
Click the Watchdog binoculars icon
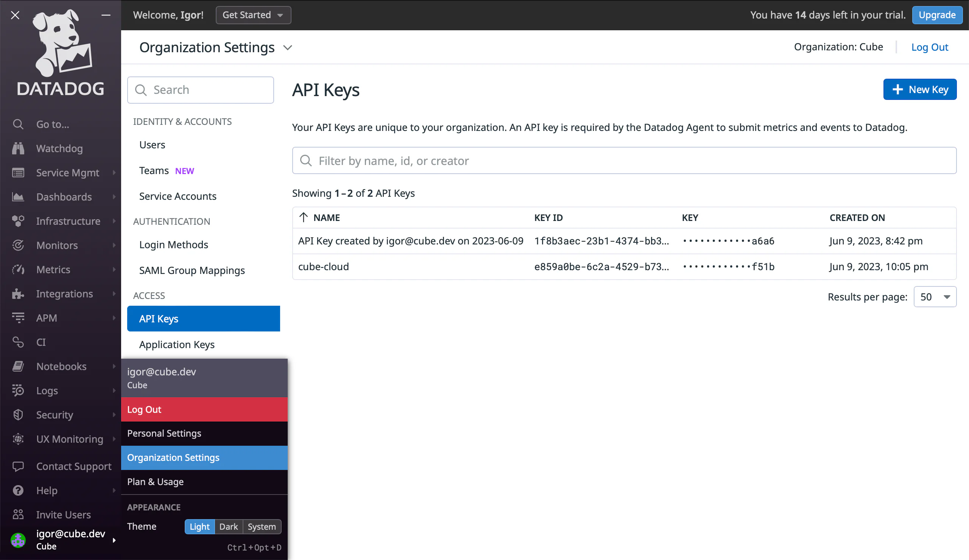[x=18, y=148]
